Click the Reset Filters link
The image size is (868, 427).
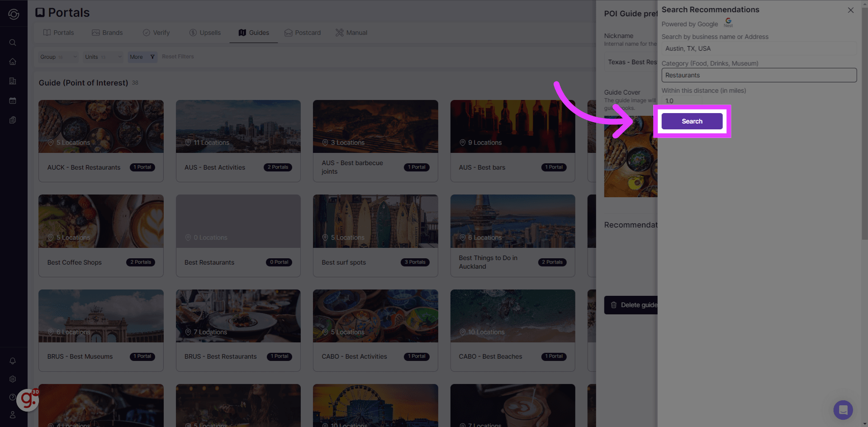[177, 56]
